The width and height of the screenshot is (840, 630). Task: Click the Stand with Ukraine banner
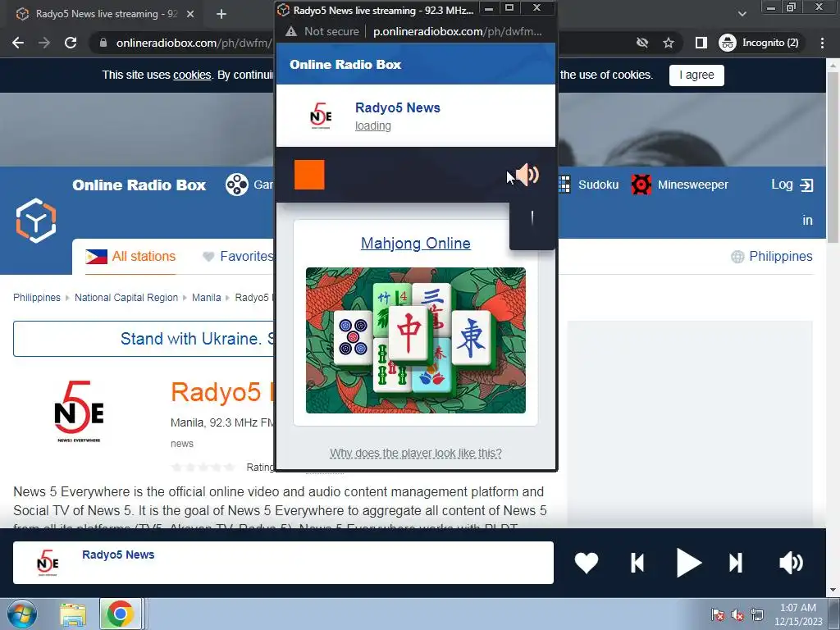144,339
